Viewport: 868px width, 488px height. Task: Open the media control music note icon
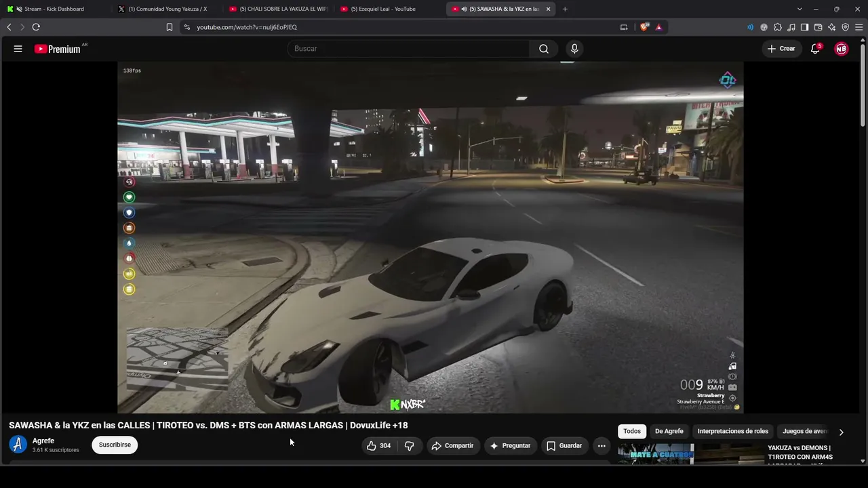coord(791,27)
